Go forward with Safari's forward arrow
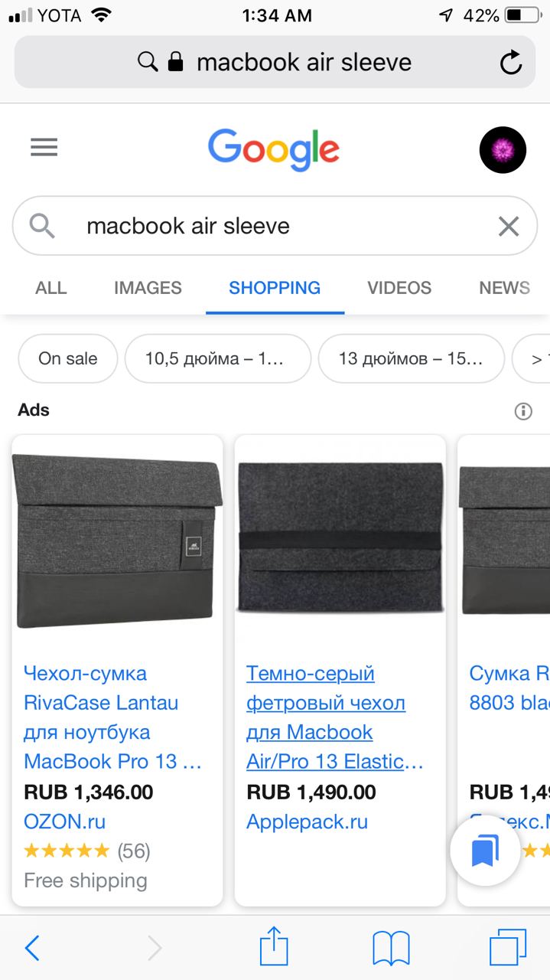Screen dimensions: 550x980 pyautogui.click(x=155, y=948)
